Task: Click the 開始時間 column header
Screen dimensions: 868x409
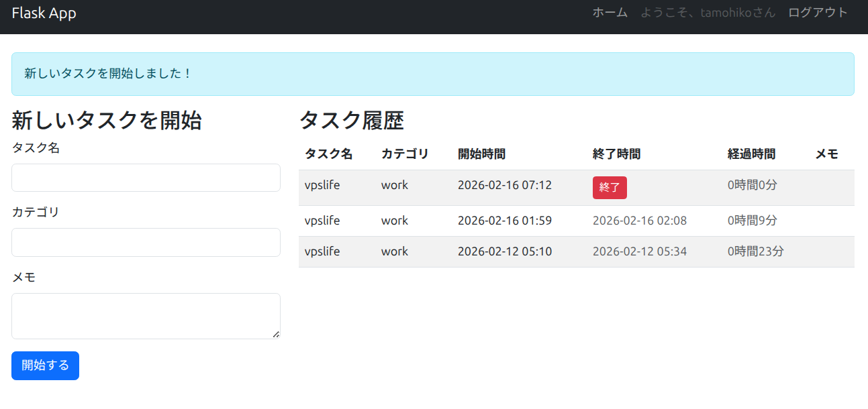Action: click(481, 154)
